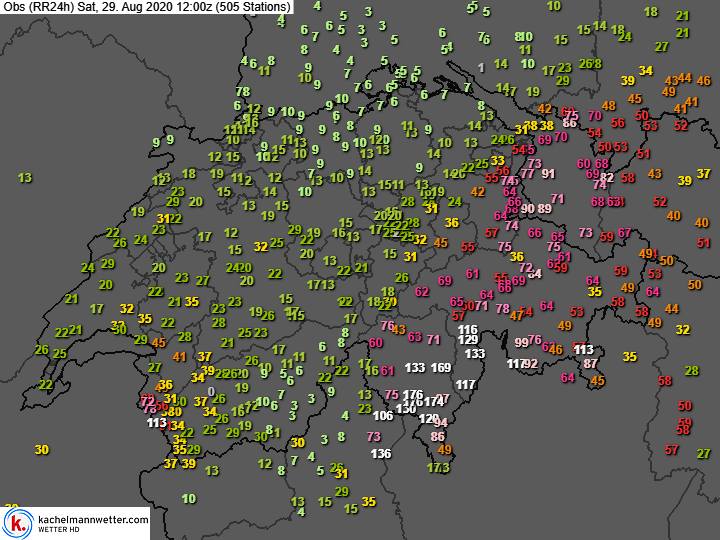Select the pink 94 station value
Viewport: 720px width, 540px height.
click(440, 423)
